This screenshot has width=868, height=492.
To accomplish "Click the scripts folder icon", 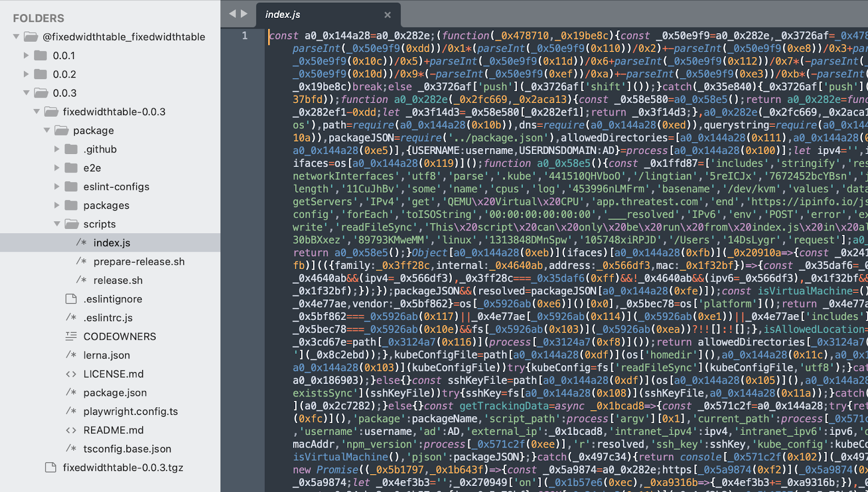I will click(x=72, y=224).
